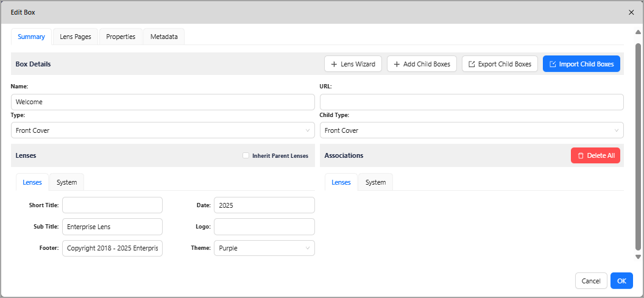Screen dimensions: 644x298
Task: Click the Lens Wizard plus icon
Action: click(334, 64)
